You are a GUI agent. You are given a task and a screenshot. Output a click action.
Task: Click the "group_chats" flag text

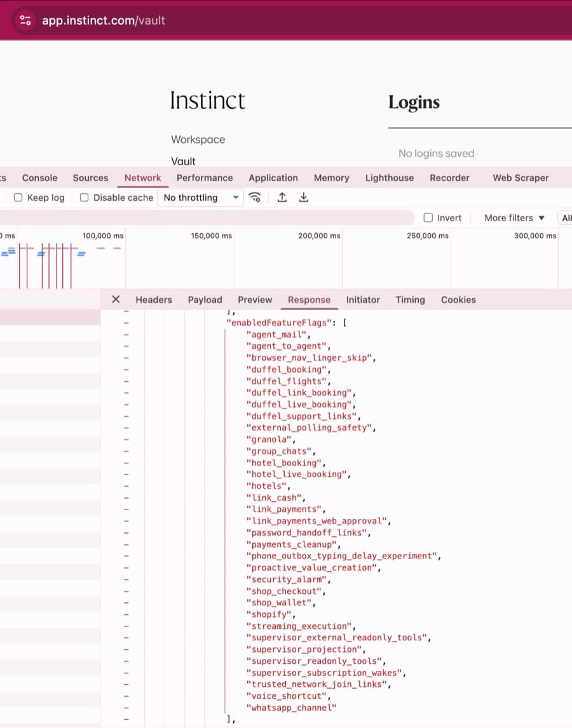[279, 451]
